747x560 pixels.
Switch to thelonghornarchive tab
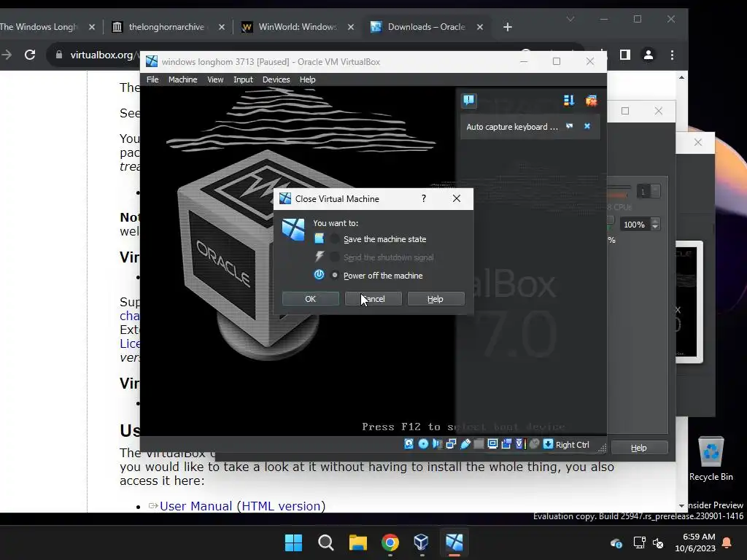point(167,27)
